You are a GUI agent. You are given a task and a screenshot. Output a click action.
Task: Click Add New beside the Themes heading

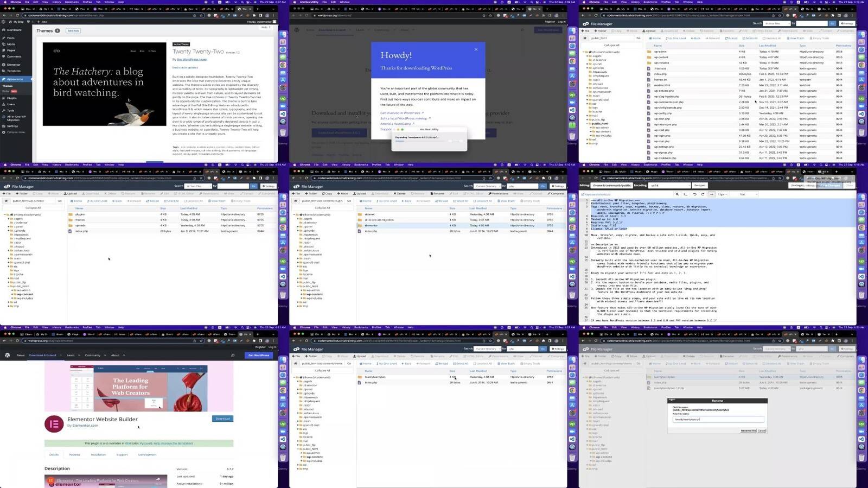click(73, 31)
